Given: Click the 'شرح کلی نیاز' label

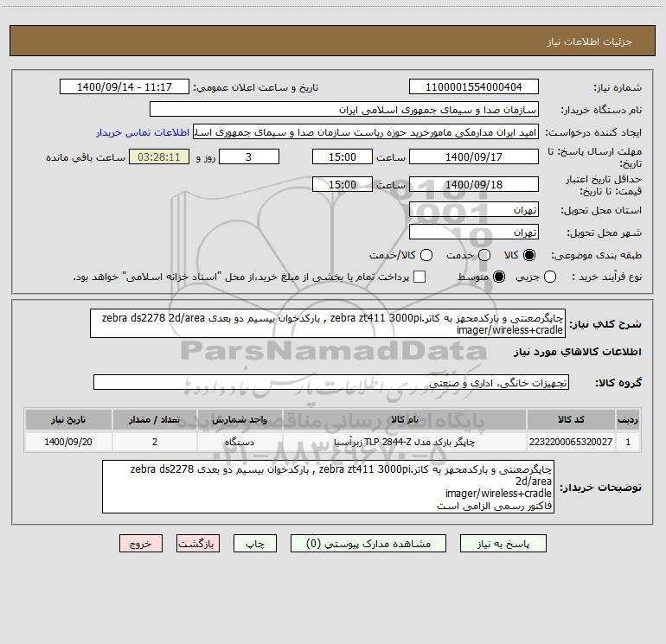Looking at the screenshot, I should pyautogui.click(x=605, y=324).
